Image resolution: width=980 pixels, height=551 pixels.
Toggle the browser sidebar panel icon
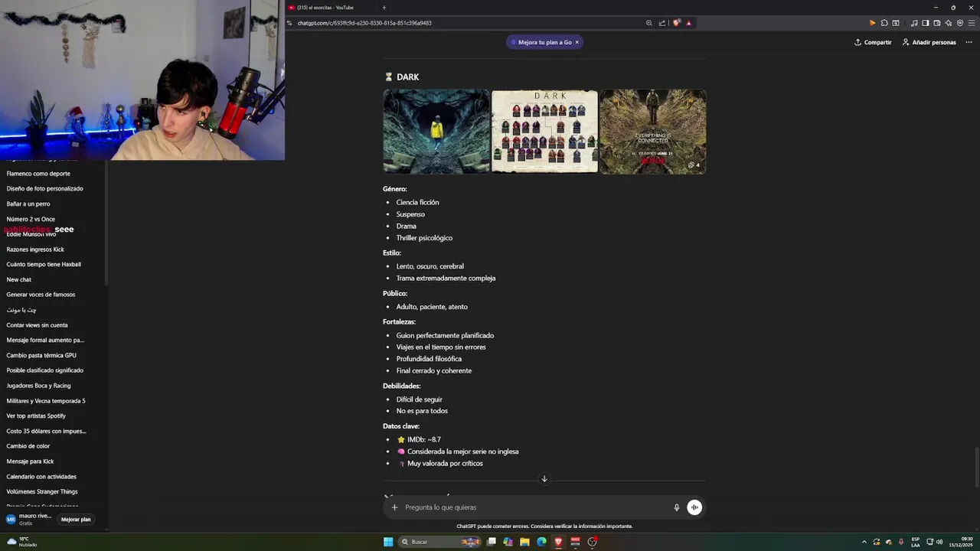pyautogui.click(x=926, y=23)
